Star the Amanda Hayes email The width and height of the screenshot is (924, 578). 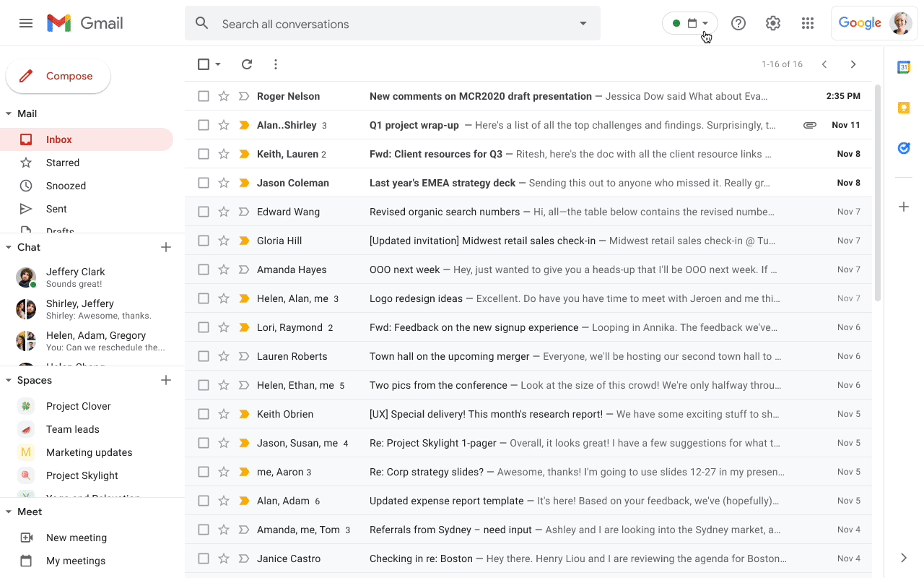pos(224,269)
